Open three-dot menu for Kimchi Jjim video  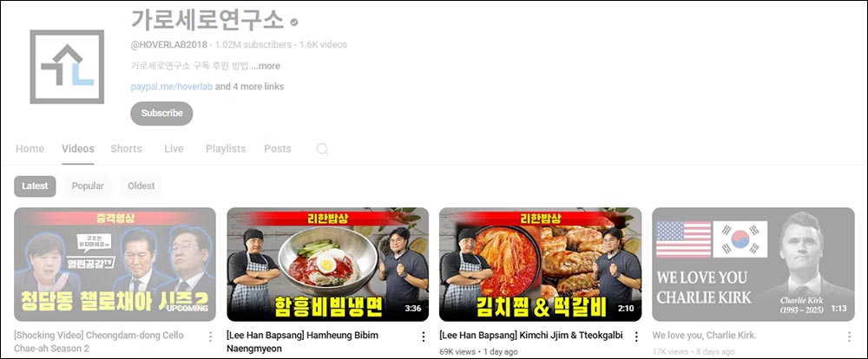(x=636, y=336)
